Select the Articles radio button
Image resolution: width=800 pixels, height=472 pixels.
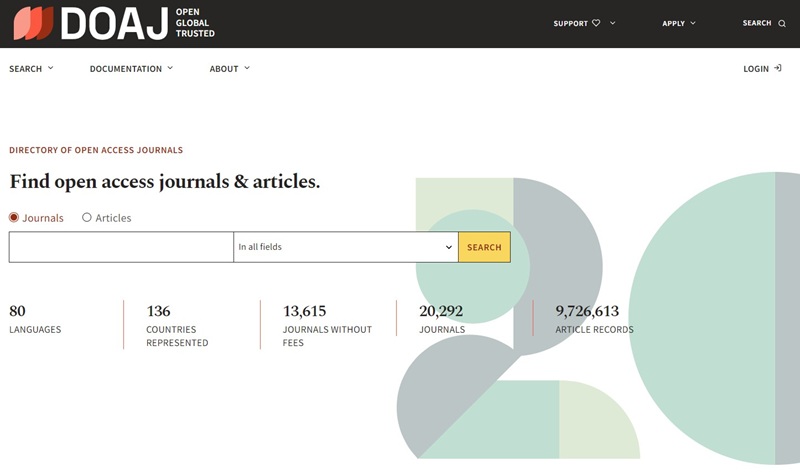tap(87, 217)
